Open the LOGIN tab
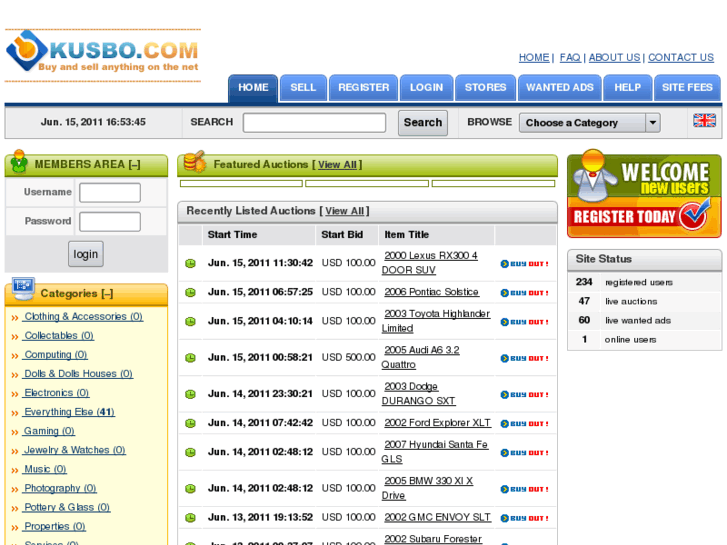This screenshot has width=727, height=545. 427,88
